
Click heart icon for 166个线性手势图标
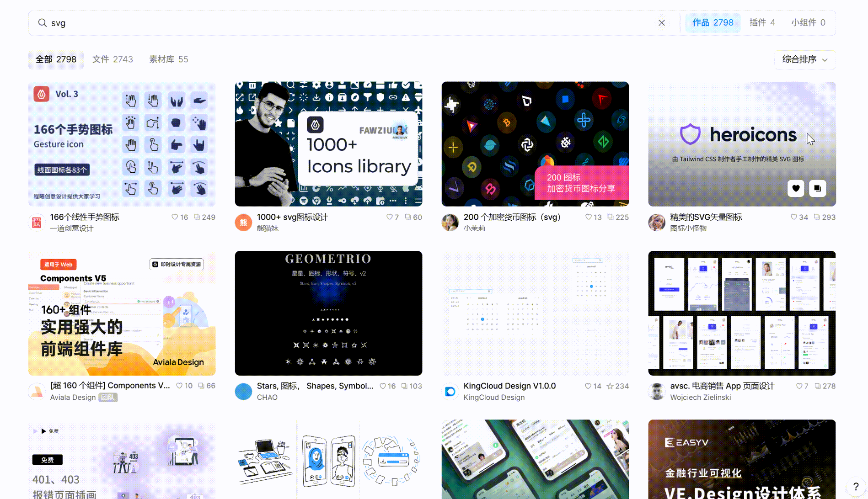[x=174, y=217]
